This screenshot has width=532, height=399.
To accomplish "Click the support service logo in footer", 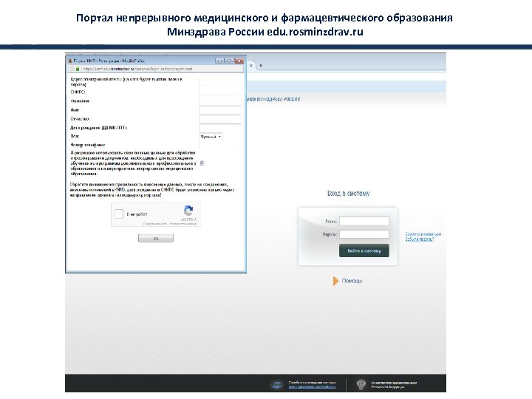I will pos(277,385).
